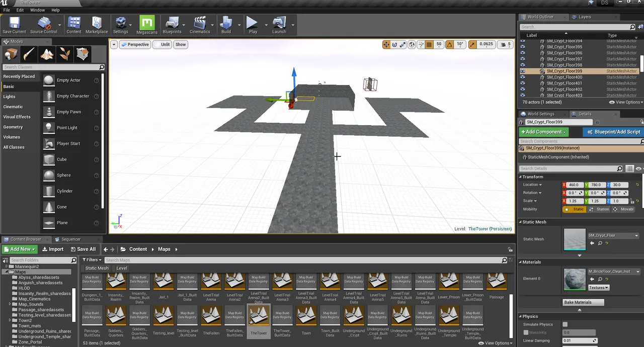Select the Geometry Editing mode icon

tap(83, 54)
